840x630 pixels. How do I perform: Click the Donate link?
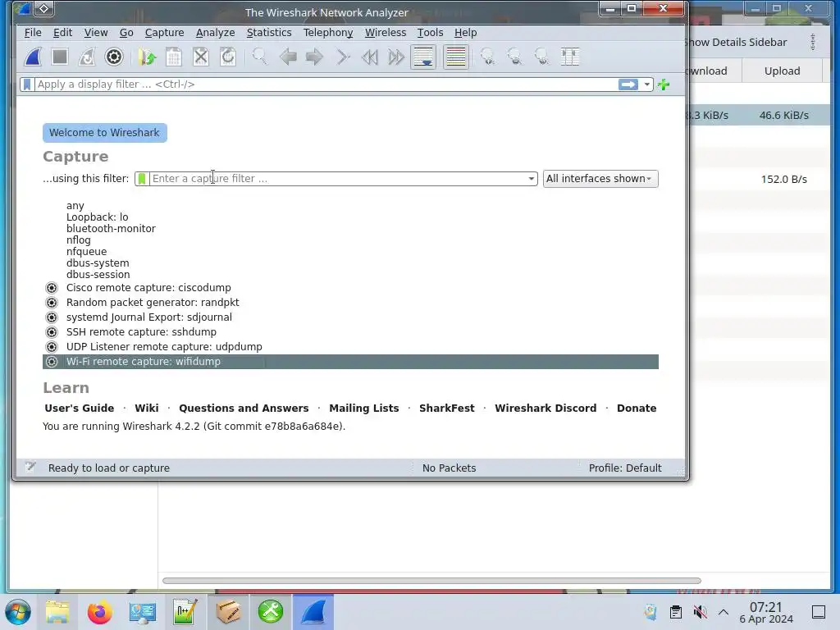637,409
